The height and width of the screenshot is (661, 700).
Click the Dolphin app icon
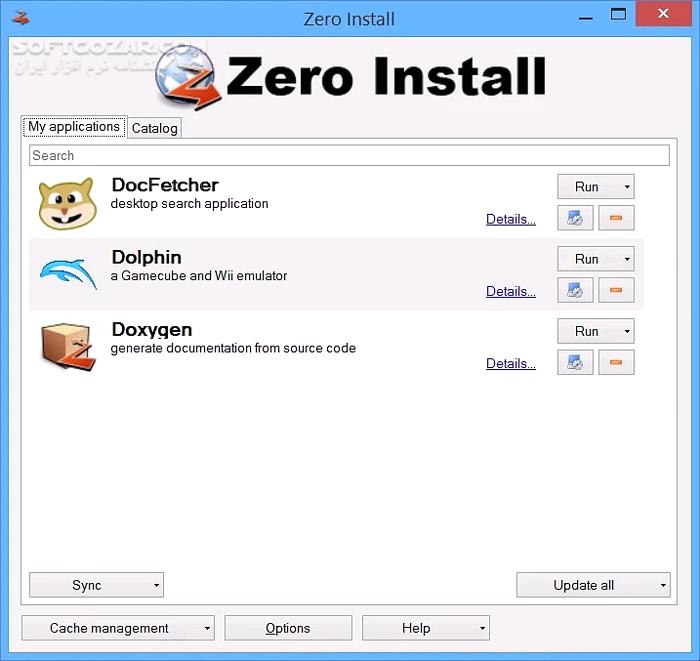coord(68,274)
